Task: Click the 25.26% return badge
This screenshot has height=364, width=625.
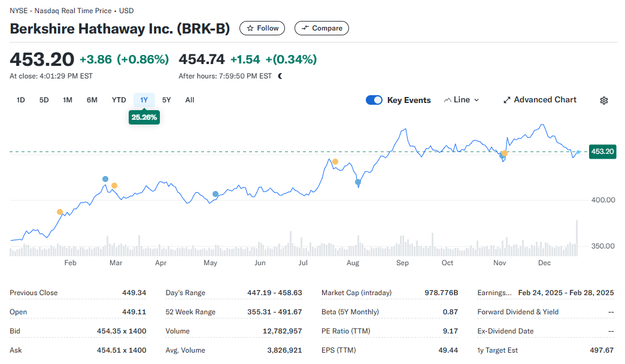Action: [144, 117]
